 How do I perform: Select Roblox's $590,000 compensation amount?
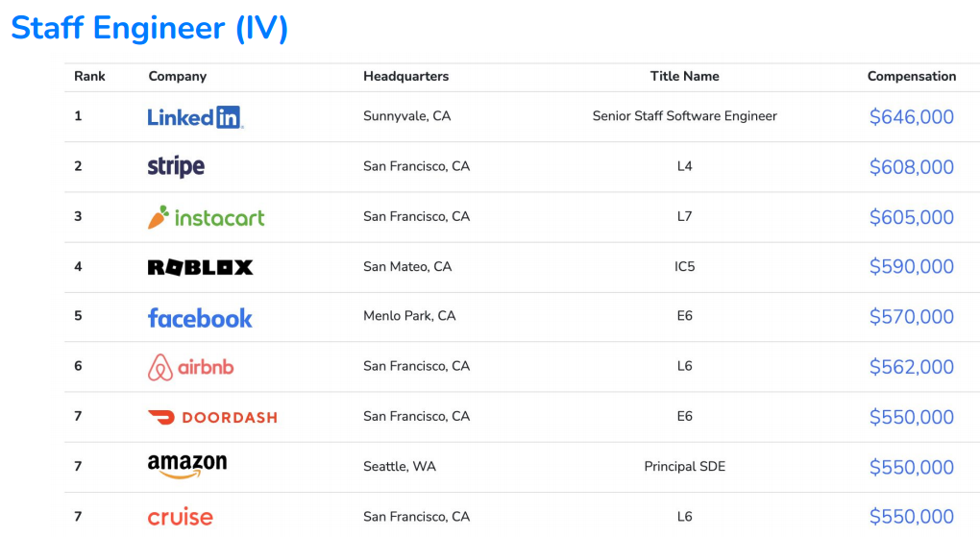[911, 267]
